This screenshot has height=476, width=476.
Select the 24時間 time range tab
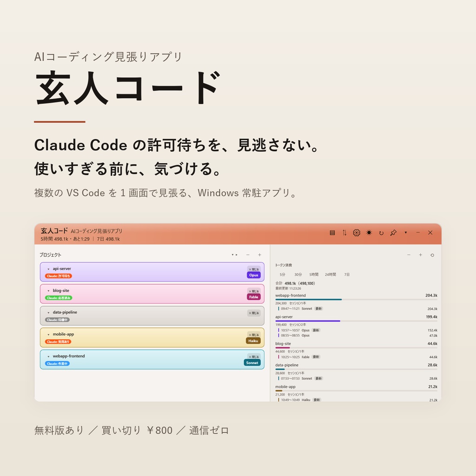tap(331, 274)
